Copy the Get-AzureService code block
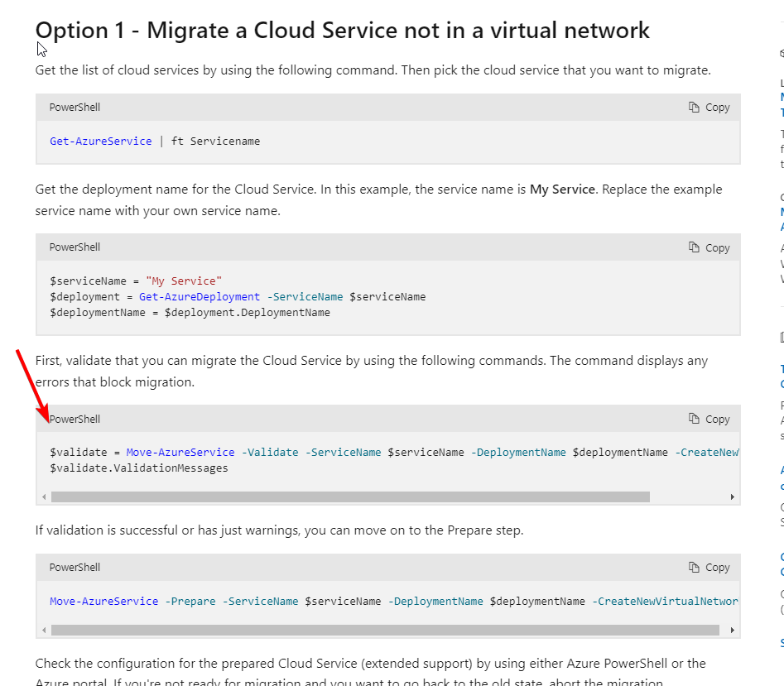This screenshot has height=686, width=784. [709, 108]
